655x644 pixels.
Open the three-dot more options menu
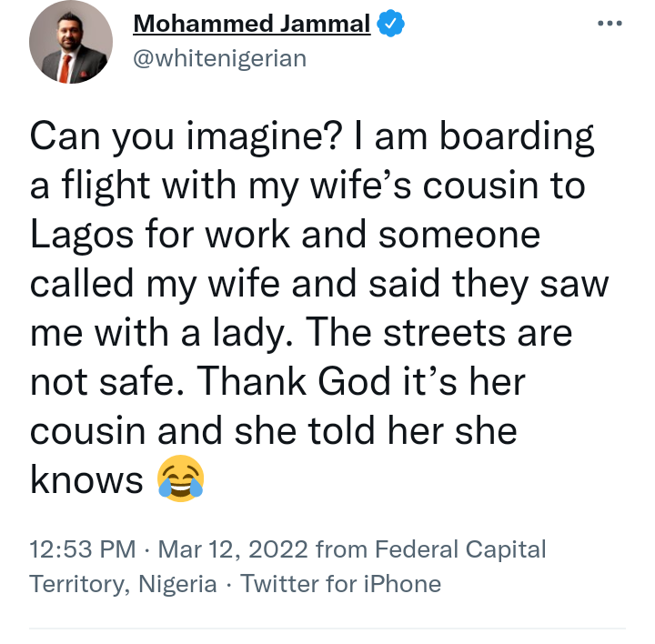click(x=610, y=23)
